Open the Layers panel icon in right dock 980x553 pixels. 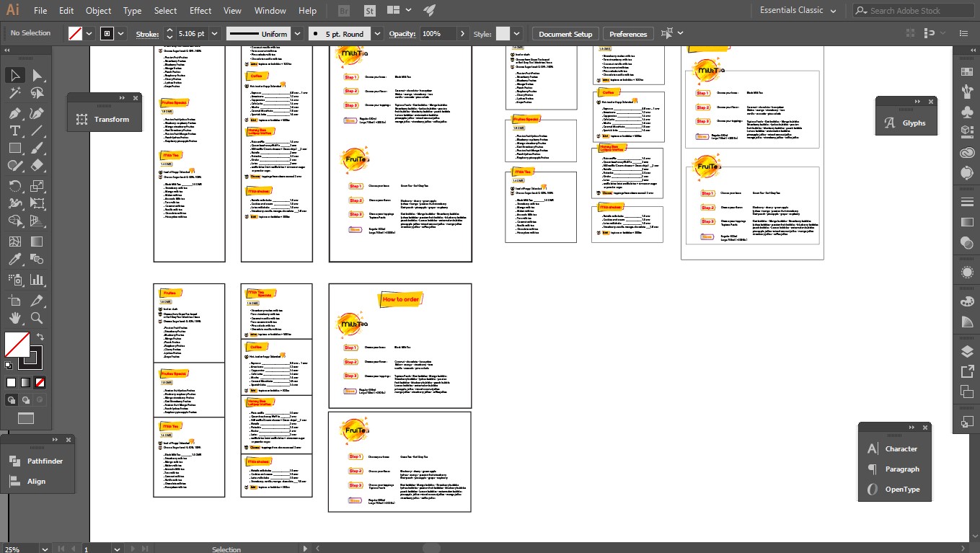pos(967,351)
